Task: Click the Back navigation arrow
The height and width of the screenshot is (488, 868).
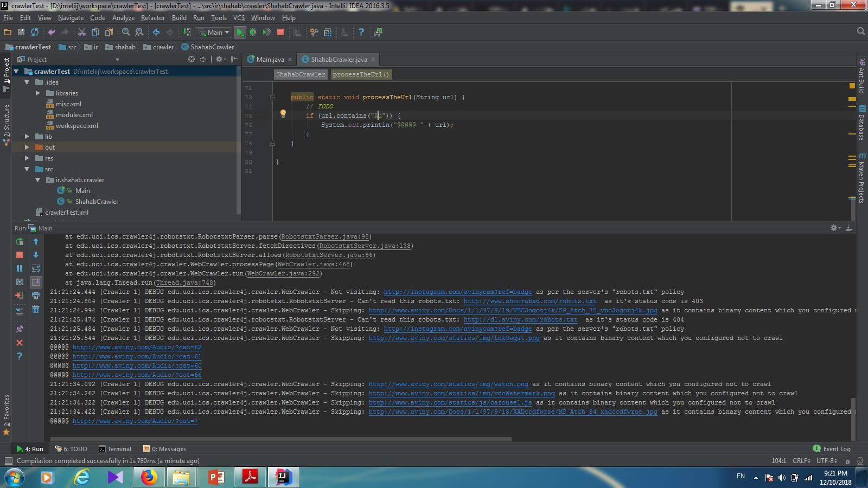Action: 156,32
